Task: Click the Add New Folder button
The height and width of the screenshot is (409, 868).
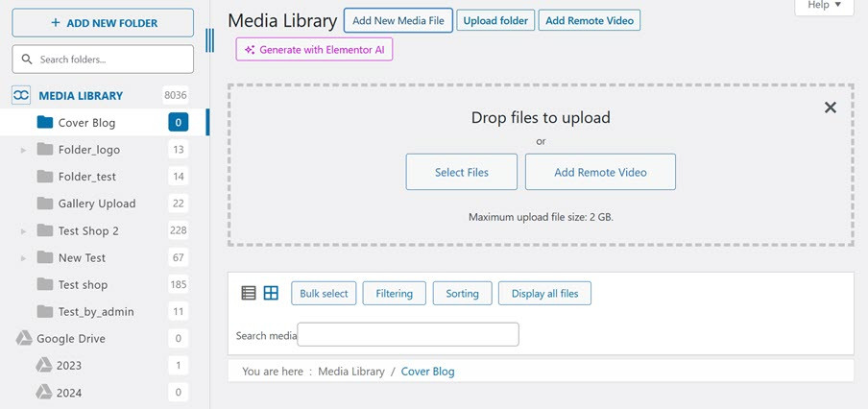Action: coord(103,23)
